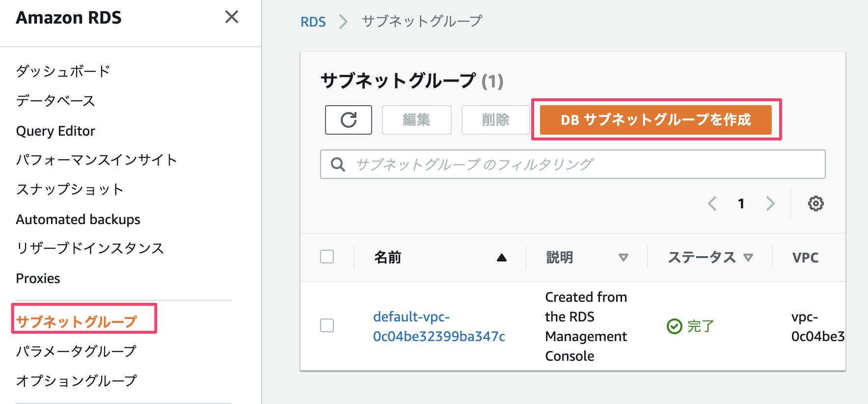Viewport: 868px width, 404px height.
Task: Focus the サブネットグループ filter field
Action: 579,164
